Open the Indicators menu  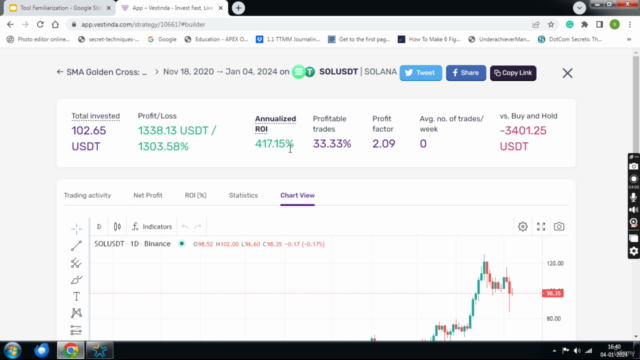[152, 227]
